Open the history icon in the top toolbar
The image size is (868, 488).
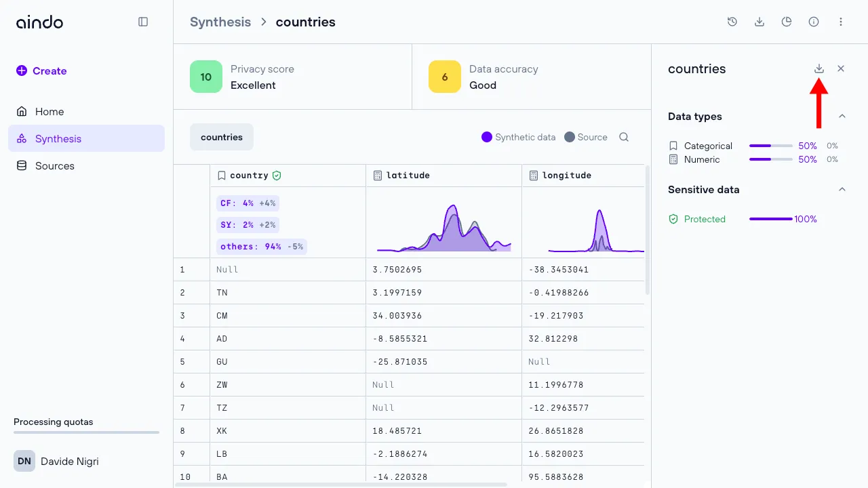tap(732, 22)
